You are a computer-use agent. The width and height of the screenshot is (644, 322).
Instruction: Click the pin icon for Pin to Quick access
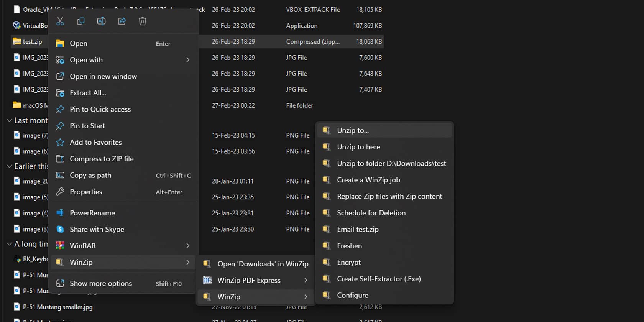pos(60,109)
